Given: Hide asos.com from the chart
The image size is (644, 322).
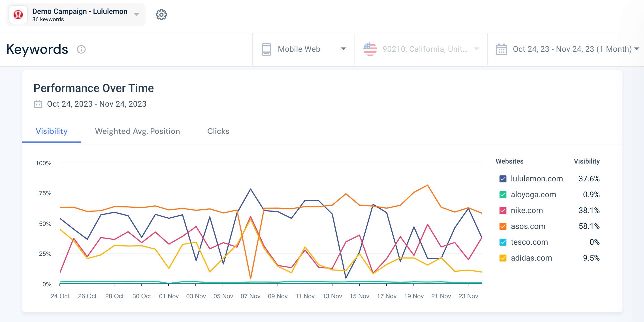Looking at the screenshot, I should coord(503,226).
